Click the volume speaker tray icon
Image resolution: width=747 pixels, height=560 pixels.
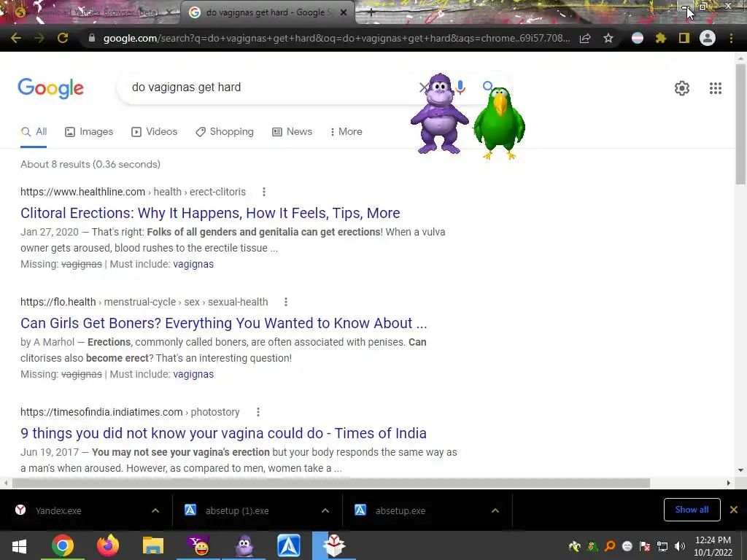(680, 546)
